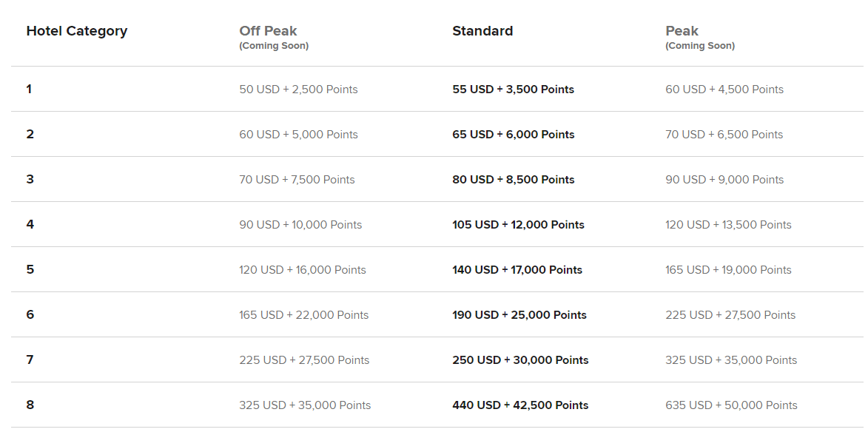Viewport: 868px width, 432px height.
Task: Click Standard rate 250 USD + 30,000 Points
Action: click(x=520, y=360)
